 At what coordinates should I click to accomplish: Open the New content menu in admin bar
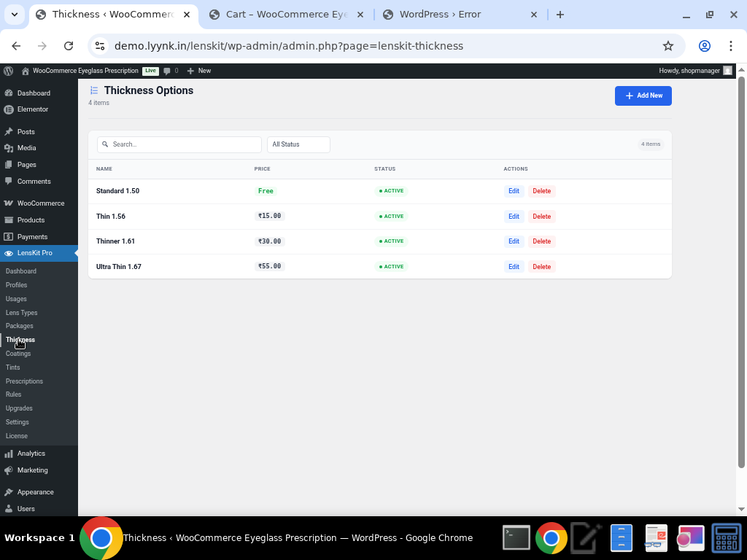click(198, 71)
